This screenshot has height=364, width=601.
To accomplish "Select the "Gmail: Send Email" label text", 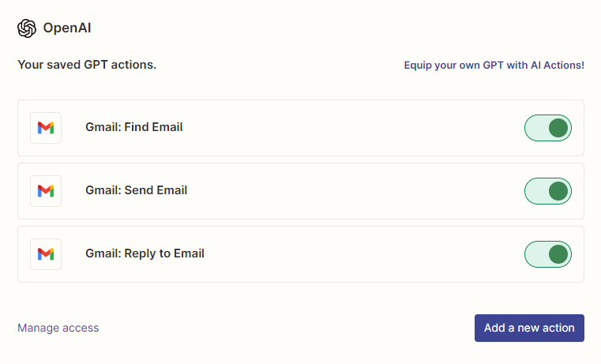I will point(137,190).
